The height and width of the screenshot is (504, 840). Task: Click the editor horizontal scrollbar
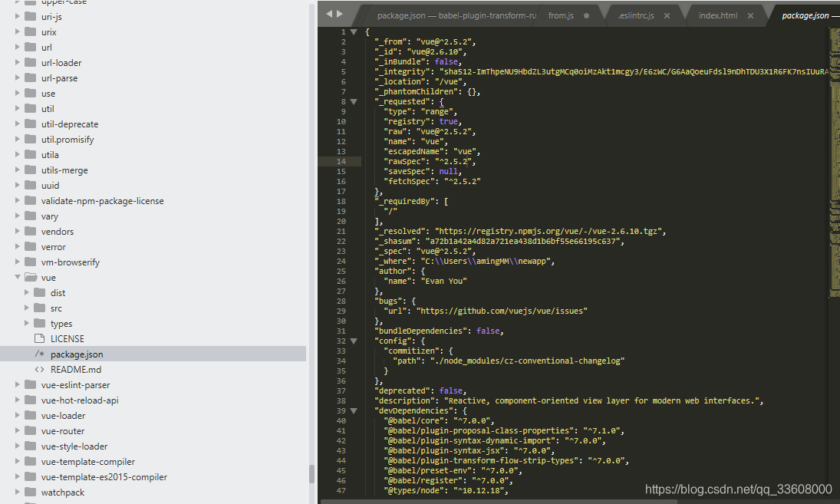[x=498, y=502]
